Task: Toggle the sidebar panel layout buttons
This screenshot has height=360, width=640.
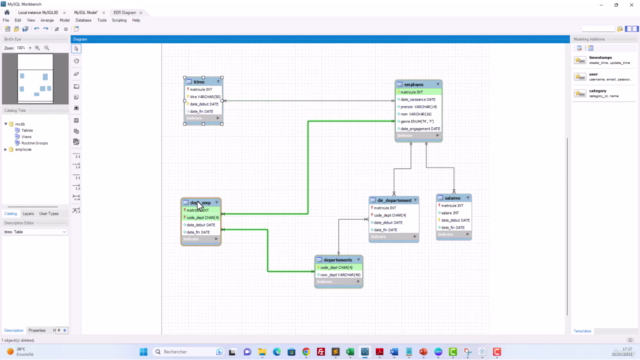Action: (631, 29)
